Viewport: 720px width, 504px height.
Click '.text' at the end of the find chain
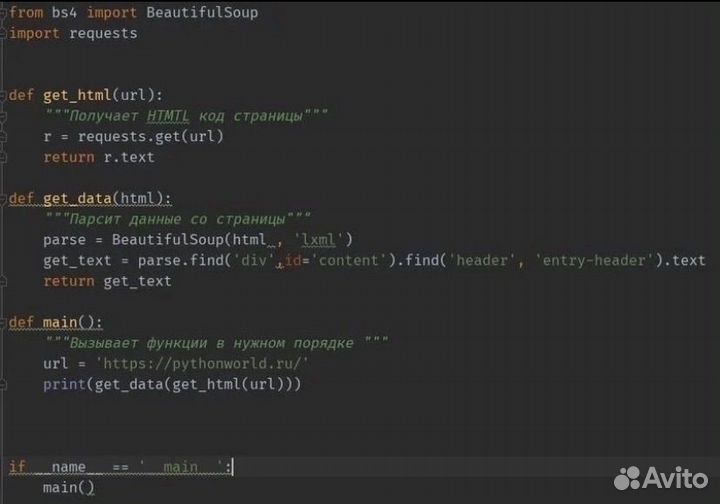point(685,261)
